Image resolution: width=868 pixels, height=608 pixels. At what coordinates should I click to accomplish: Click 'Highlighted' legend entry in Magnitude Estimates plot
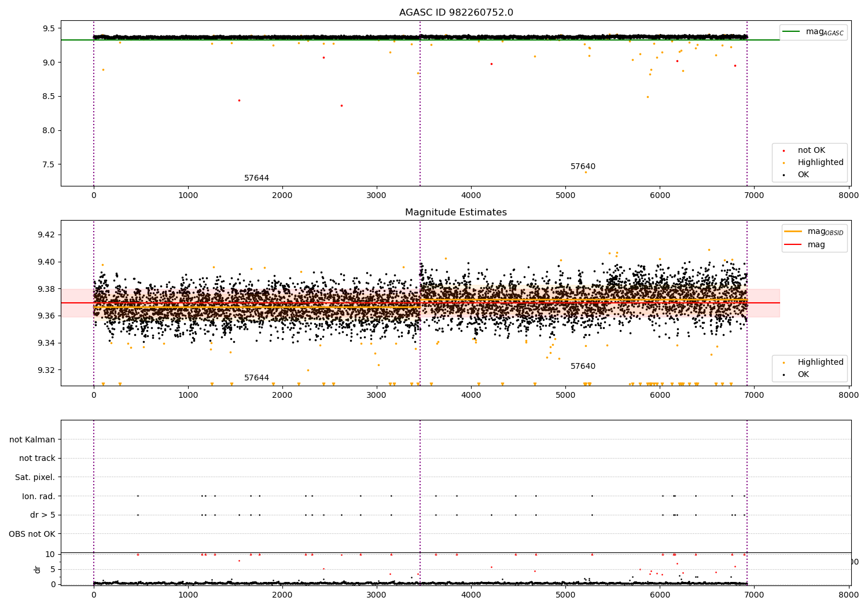pos(814,362)
